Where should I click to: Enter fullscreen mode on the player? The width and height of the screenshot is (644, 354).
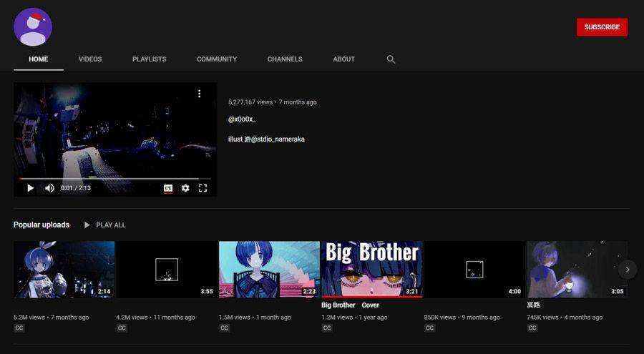click(x=203, y=188)
